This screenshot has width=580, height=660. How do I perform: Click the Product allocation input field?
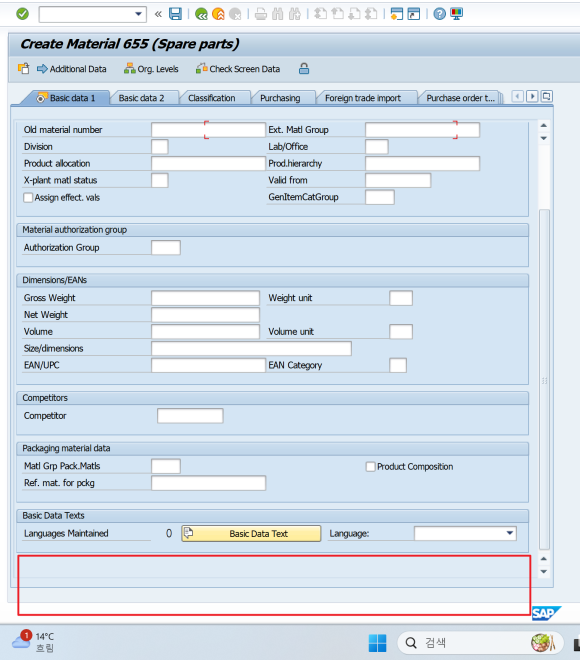pyautogui.click(x=208, y=163)
